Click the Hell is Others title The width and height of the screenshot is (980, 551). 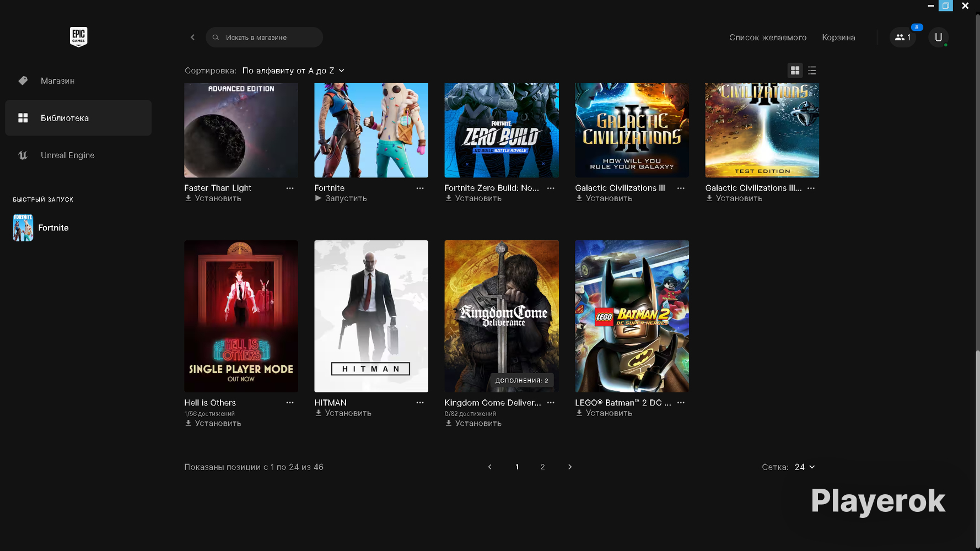coord(210,403)
